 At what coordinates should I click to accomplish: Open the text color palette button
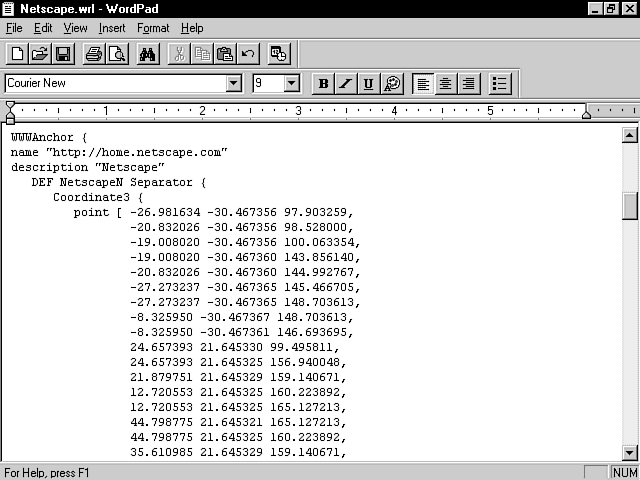click(x=392, y=84)
